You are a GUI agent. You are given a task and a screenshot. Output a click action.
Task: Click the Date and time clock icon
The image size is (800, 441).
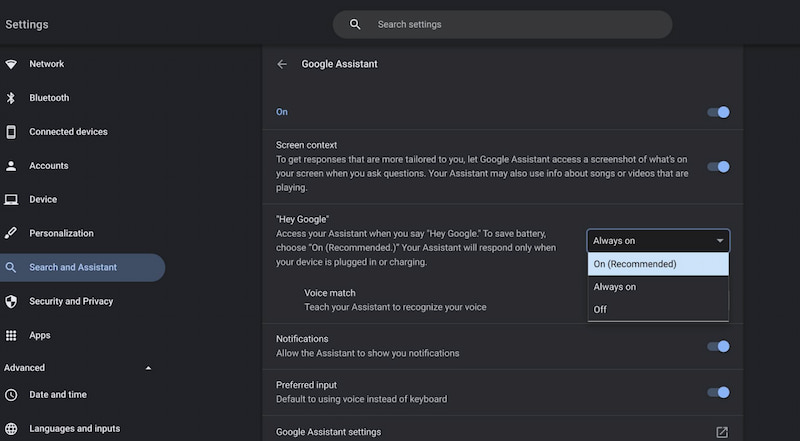[11, 395]
